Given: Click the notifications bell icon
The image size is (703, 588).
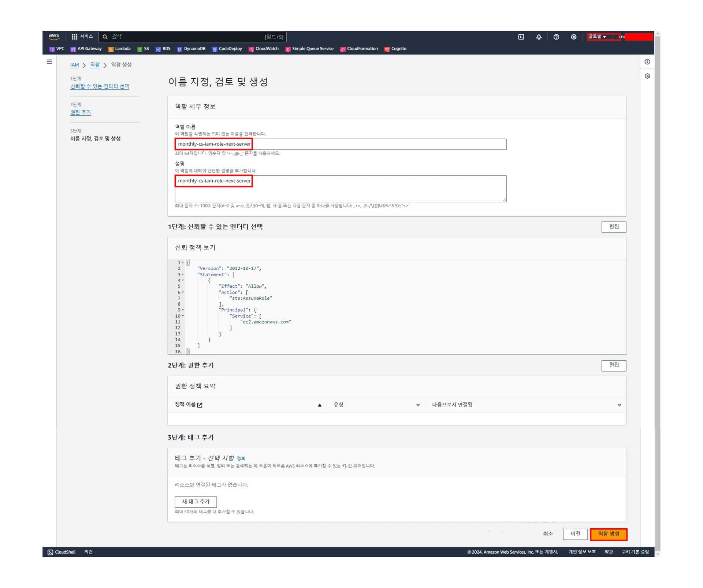Looking at the screenshot, I should coord(539,37).
